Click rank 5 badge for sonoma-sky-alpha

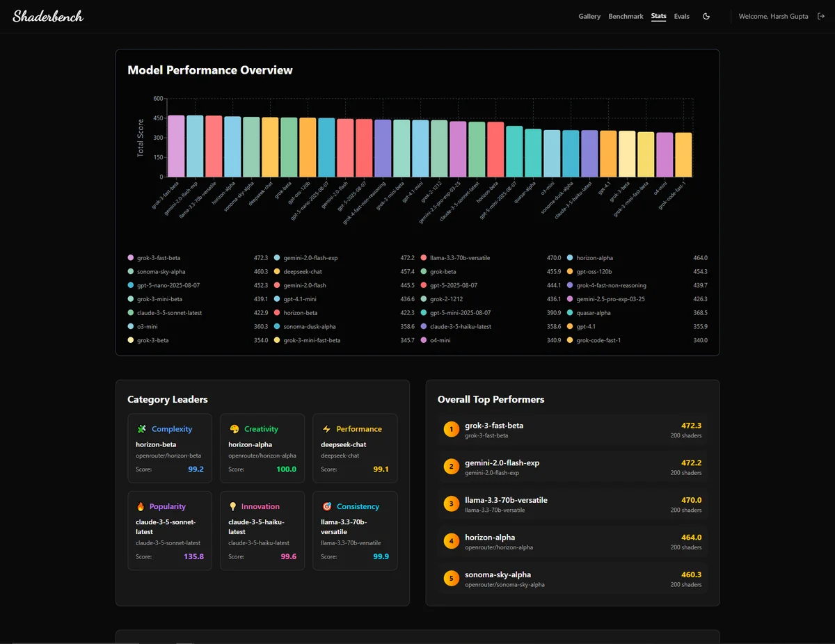point(451,579)
